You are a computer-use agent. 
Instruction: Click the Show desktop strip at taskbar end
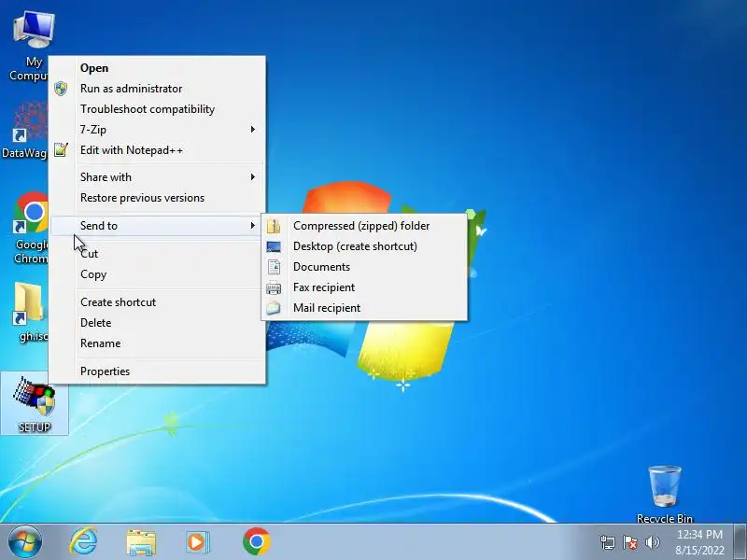pyautogui.click(x=740, y=542)
